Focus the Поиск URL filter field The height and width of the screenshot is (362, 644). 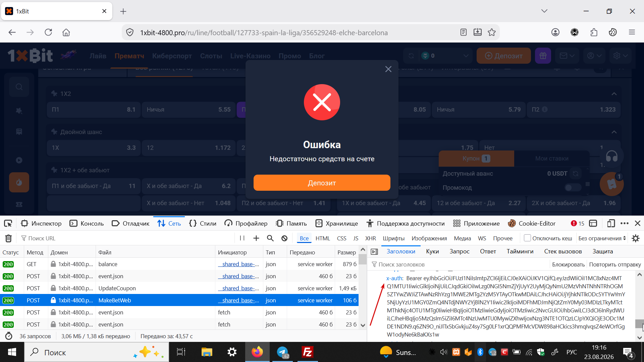(127, 238)
